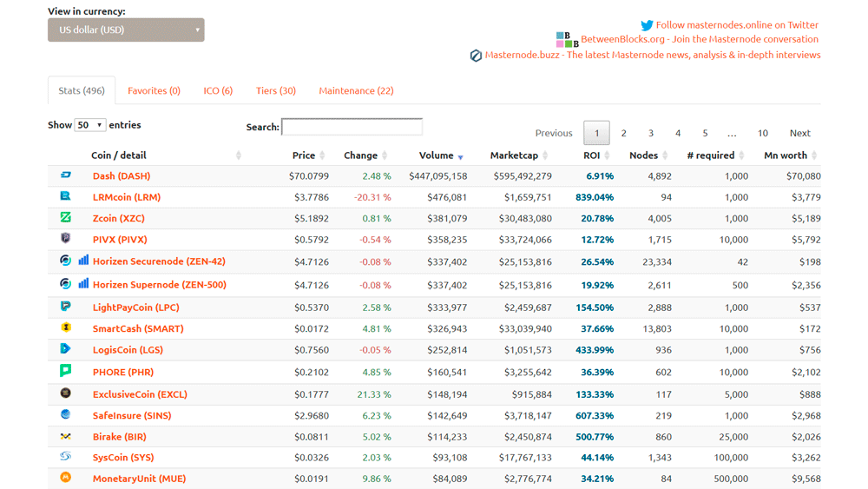Open the SmartCash (SMART) coin link

tap(138, 329)
